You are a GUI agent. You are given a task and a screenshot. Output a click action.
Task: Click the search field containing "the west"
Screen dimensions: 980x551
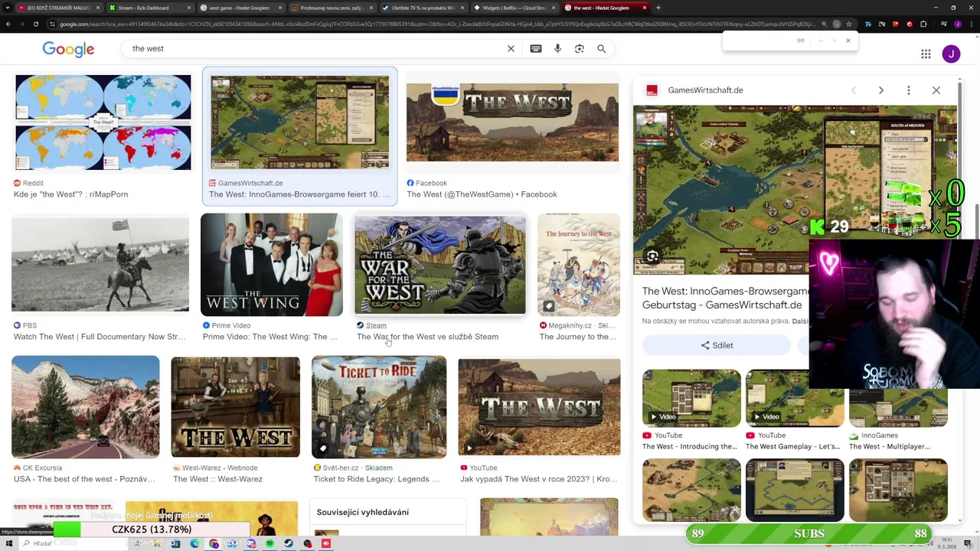coord(314,48)
